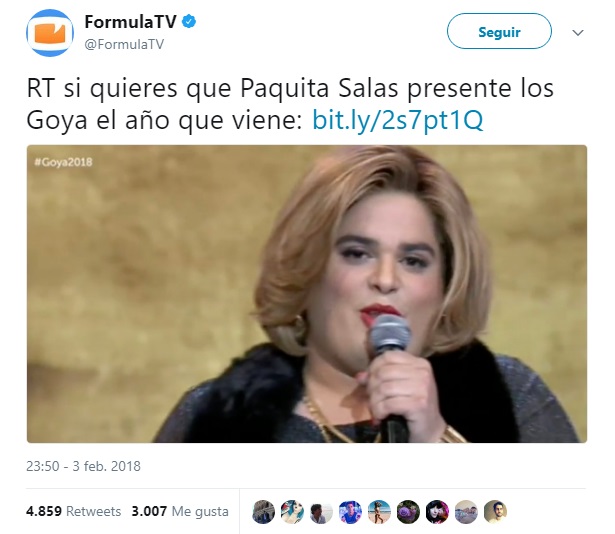Open the embedded Goya2018 video image
Screen dimensions: 615x534
(307, 294)
